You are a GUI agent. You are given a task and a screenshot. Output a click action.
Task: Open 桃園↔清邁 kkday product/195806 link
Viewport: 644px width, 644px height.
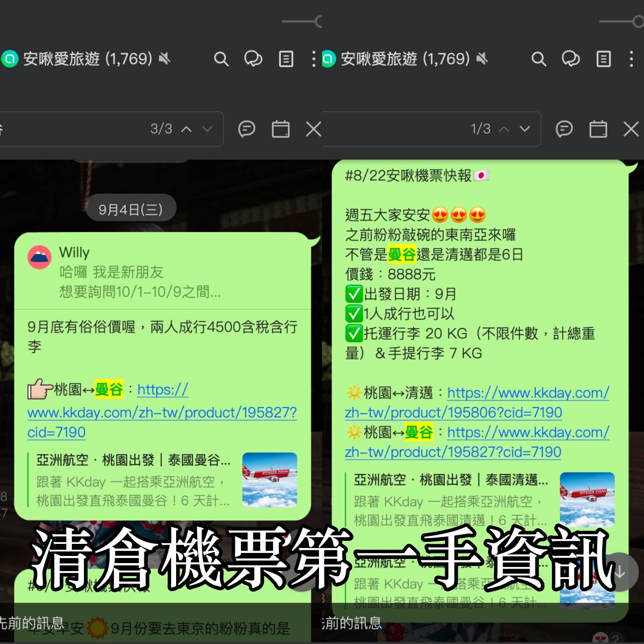pyautogui.click(x=477, y=403)
